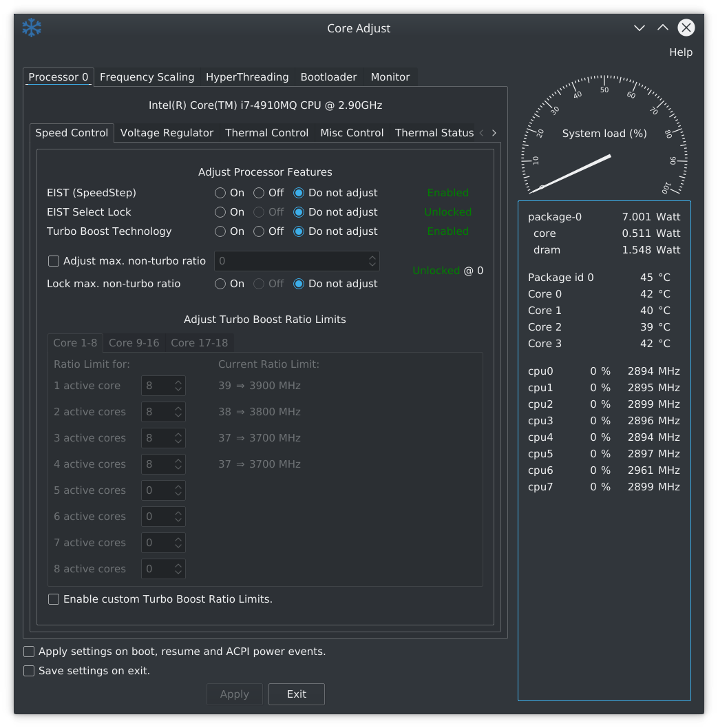This screenshot has height=728, width=718.
Task: Switch to the Frequency Scaling tab
Action: click(x=147, y=77)
